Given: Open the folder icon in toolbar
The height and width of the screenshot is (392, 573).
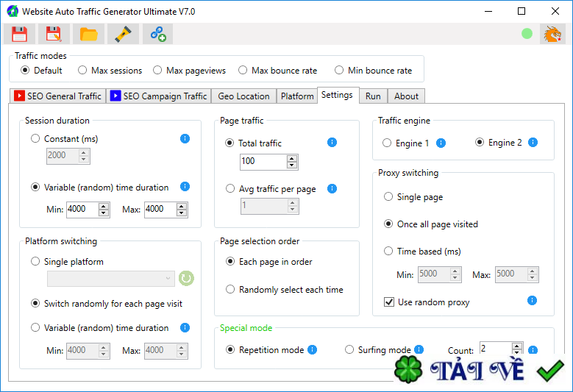Looking at the screenshot, I should point(88,34).
